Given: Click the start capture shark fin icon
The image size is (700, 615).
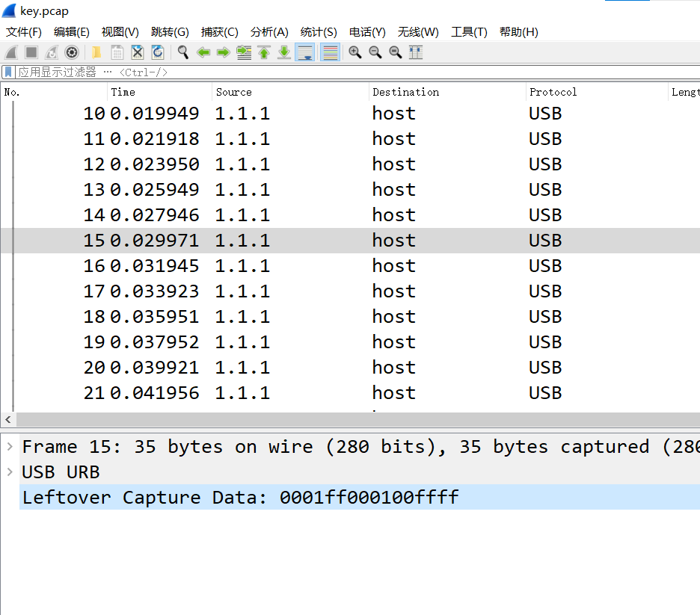Looking at the screenshot, I should [11, 52].
